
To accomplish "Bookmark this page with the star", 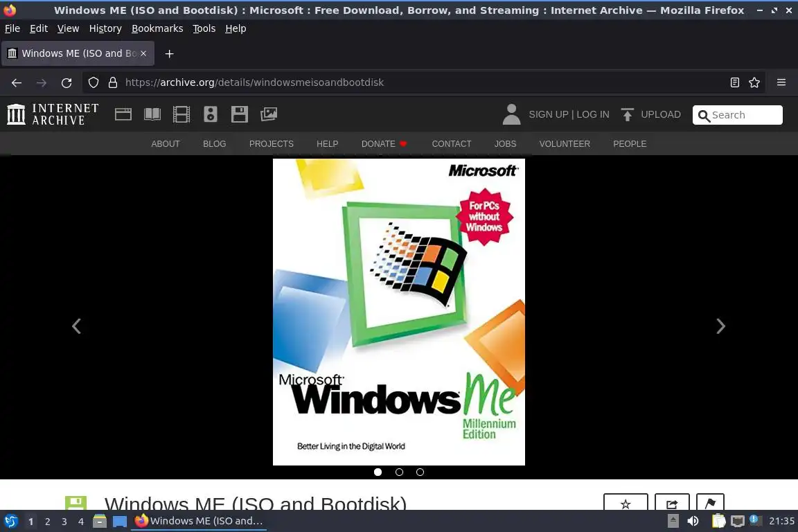I will tap(754, 82).
